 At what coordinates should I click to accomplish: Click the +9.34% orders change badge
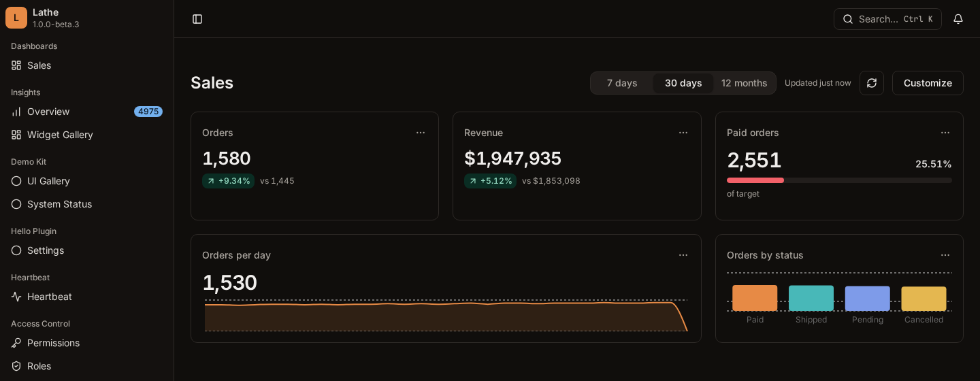[x=228, y=181]
